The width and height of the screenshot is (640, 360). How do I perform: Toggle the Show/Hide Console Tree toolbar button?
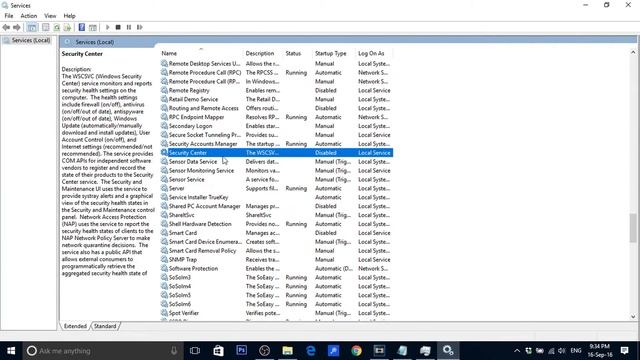click(32, 27)
